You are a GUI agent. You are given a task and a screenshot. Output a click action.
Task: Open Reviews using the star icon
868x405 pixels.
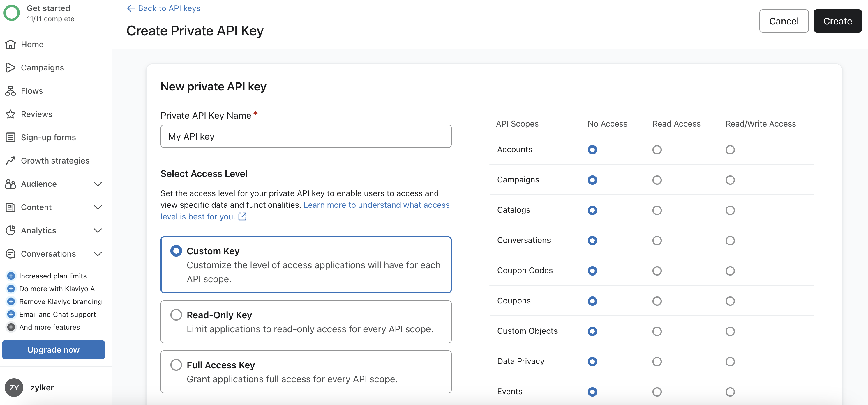10,114
